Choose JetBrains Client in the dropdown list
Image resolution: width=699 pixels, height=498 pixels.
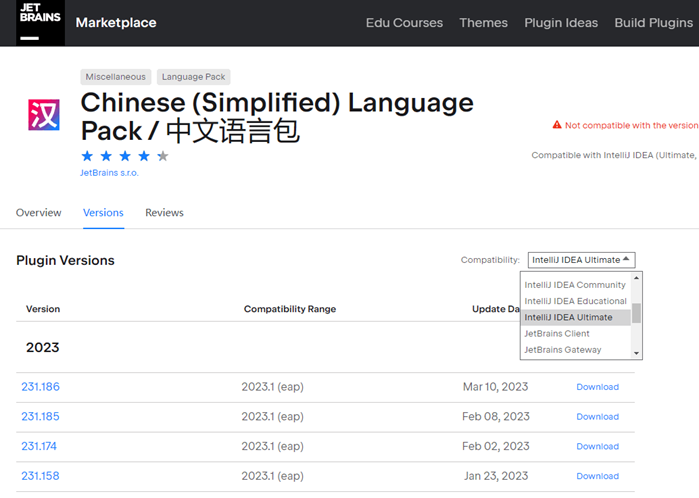(575, 333)
